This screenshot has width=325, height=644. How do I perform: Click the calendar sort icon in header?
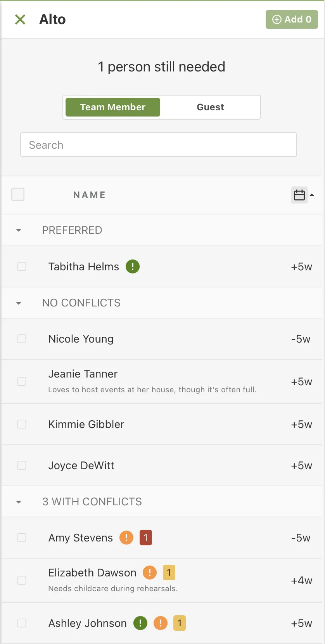(x=299, y=195)
